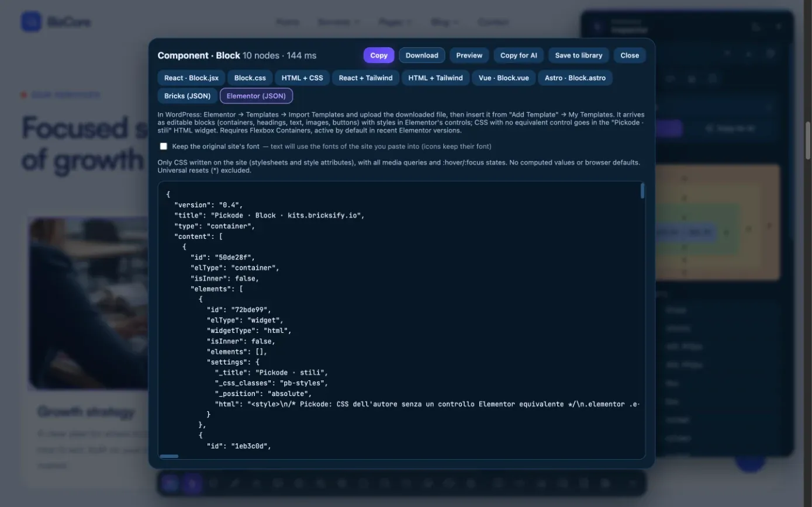
Task: Click the code line with id "1eb3c0d"
Action: point(239,446)
